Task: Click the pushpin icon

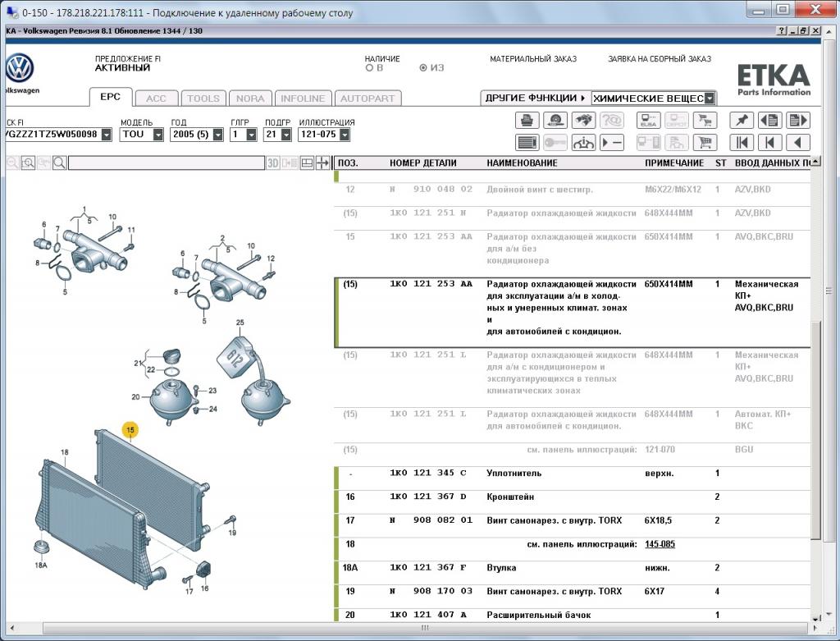Action: 742,120
